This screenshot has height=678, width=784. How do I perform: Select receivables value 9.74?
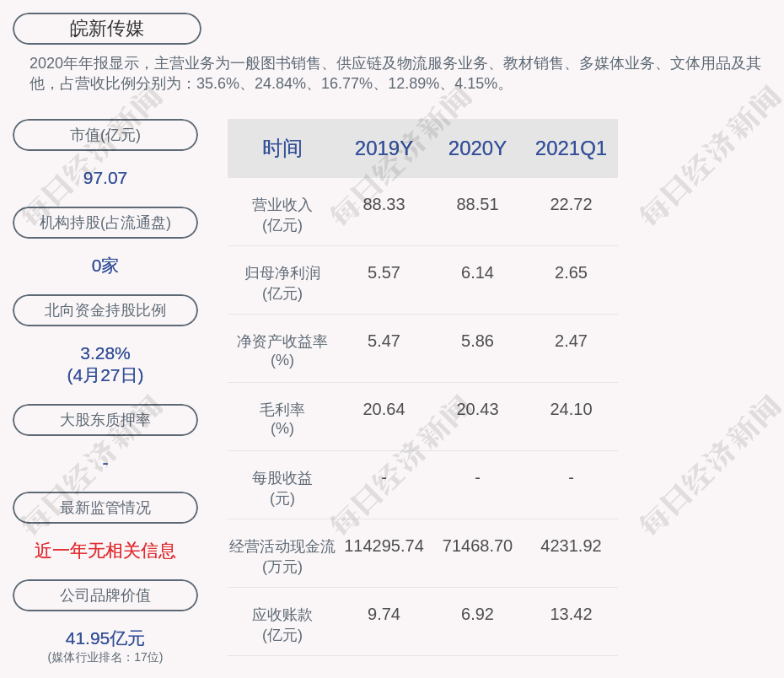click(384, 614)
